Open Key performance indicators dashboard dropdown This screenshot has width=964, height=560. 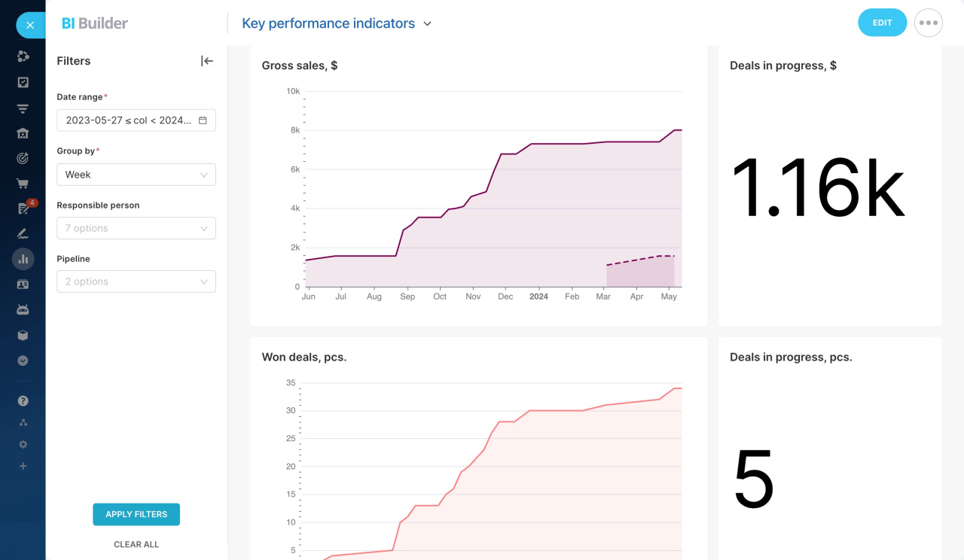point(337,23)
